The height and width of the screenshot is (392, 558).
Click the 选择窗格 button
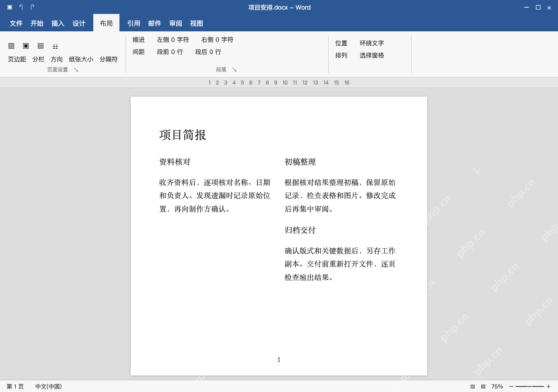tap(372, 55)
